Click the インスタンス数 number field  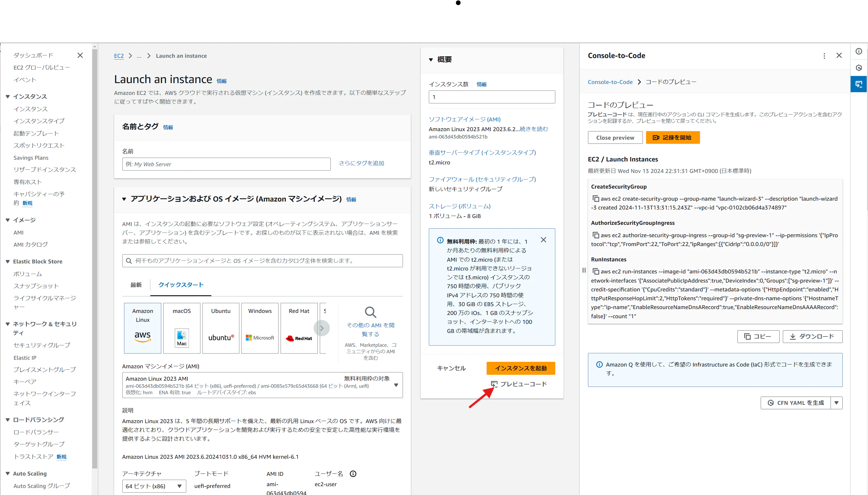tap(492, 97)
